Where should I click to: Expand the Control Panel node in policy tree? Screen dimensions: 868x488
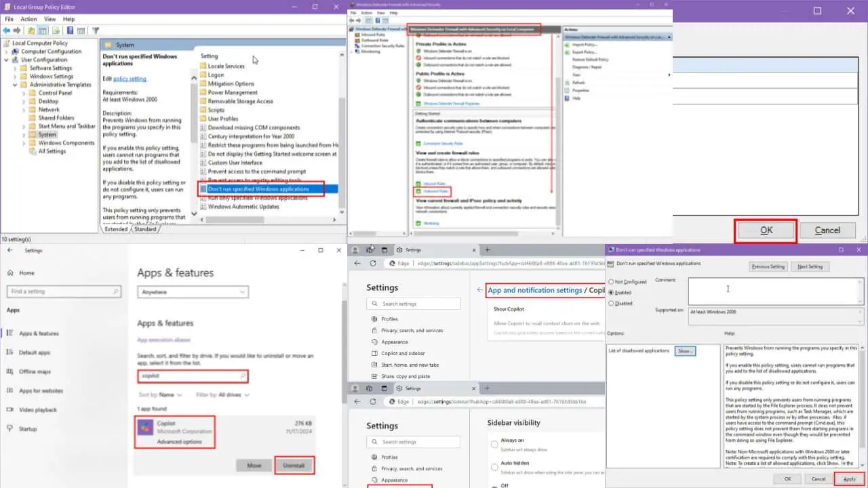[24, 93]
